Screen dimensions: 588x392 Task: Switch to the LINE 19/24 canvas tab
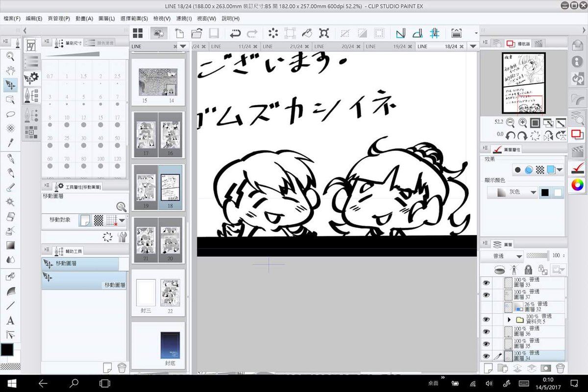tap(389, 46)
